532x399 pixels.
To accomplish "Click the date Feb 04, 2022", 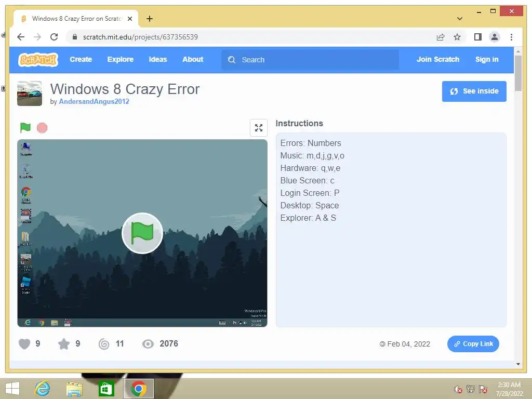I will (408, 344).
